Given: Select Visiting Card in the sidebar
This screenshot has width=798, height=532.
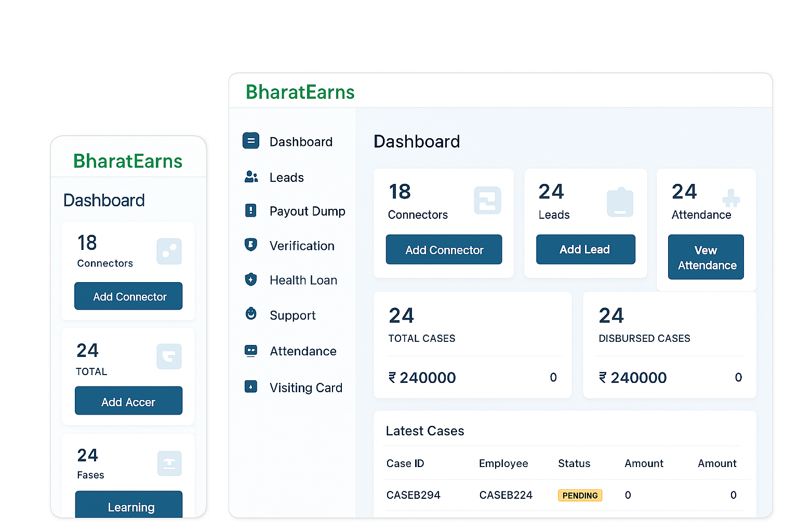Looking at the screenshot, I should tap(305, 388).
